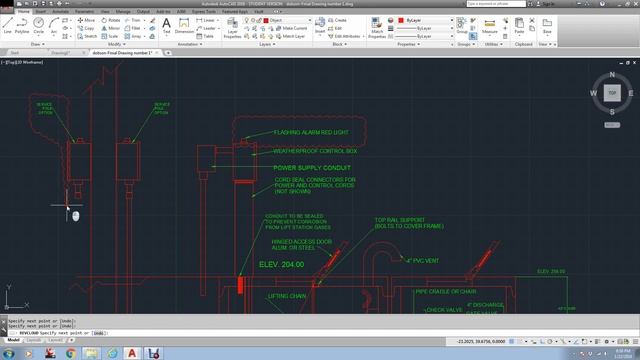This screenshot has width=640, height=360.
Task: Activate the Fillet command
Action: click(132, 28)
